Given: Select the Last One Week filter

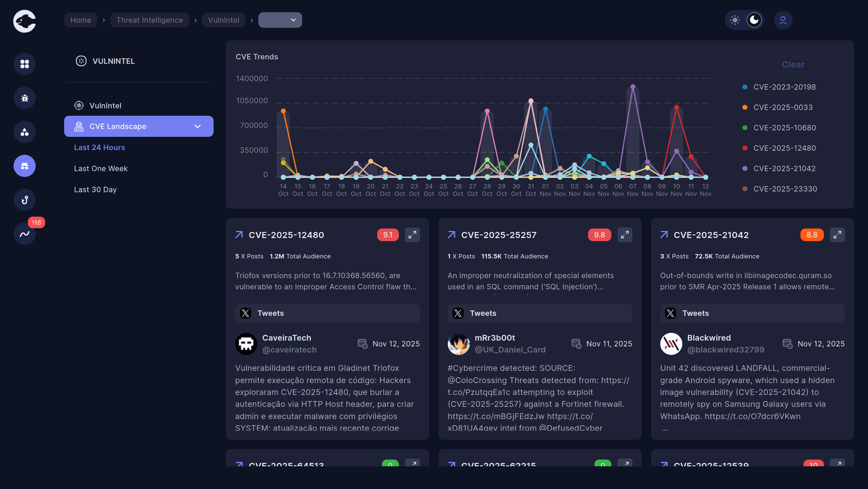Looking at the screenshot, I should coord(101,168).
